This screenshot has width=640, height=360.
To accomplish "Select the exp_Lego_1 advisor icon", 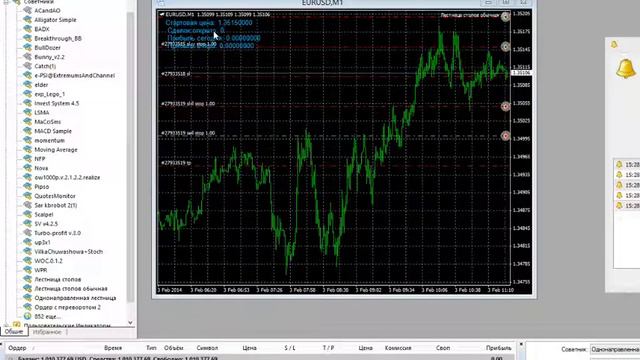I will [28, 93].
